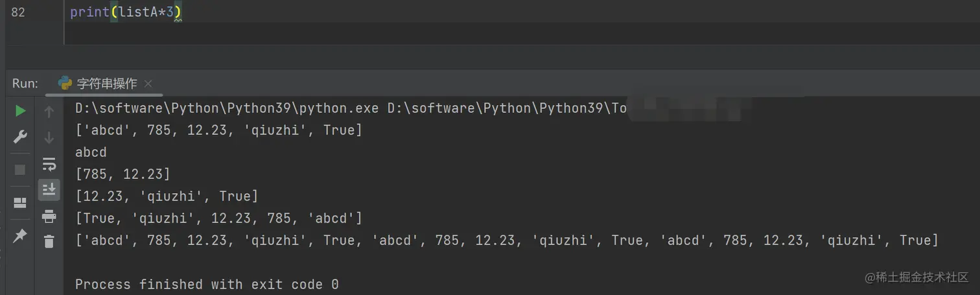Close the 字符串操作 run tab
The height and width of the screenshot is (295, 980).
tap(148, 84)
